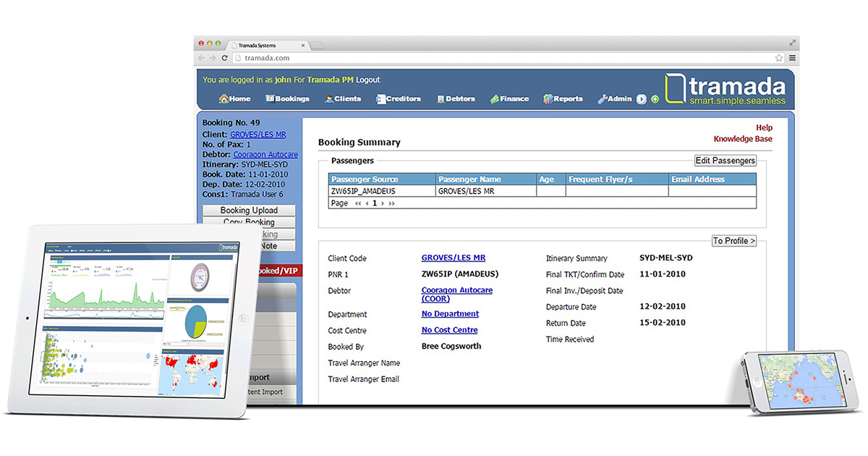
Task: Click the To Profile > button
Action: [x=734, y=241]
